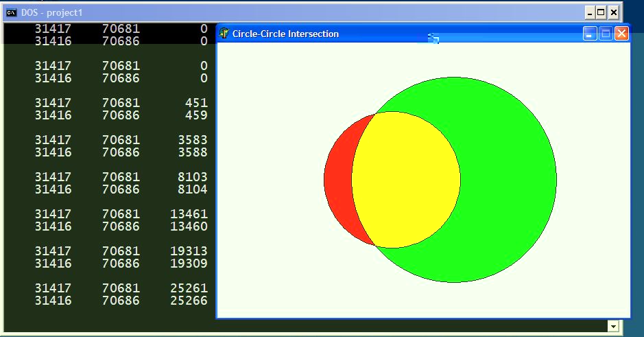Click the Circle-Circle Intersection window app icon
The width and height of the screenshot is (644, 337).
point(224,34)
